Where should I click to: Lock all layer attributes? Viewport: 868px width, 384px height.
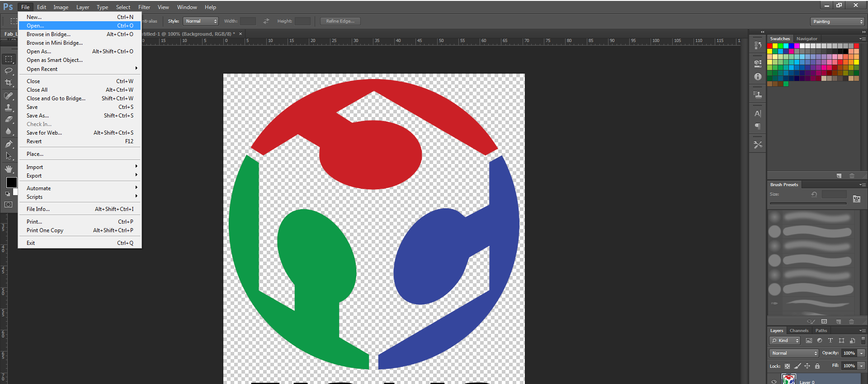click(817, 366)
